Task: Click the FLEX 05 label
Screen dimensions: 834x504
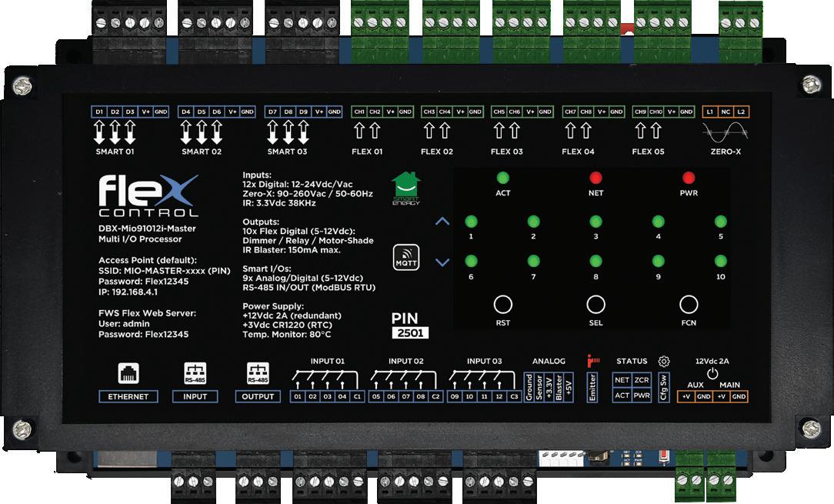Action: 648,152
